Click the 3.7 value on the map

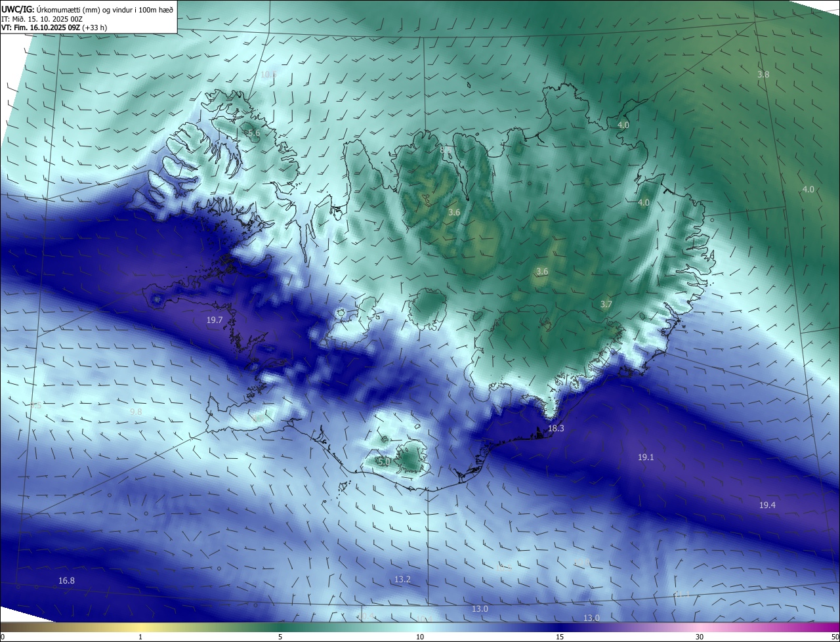[606, 304]
